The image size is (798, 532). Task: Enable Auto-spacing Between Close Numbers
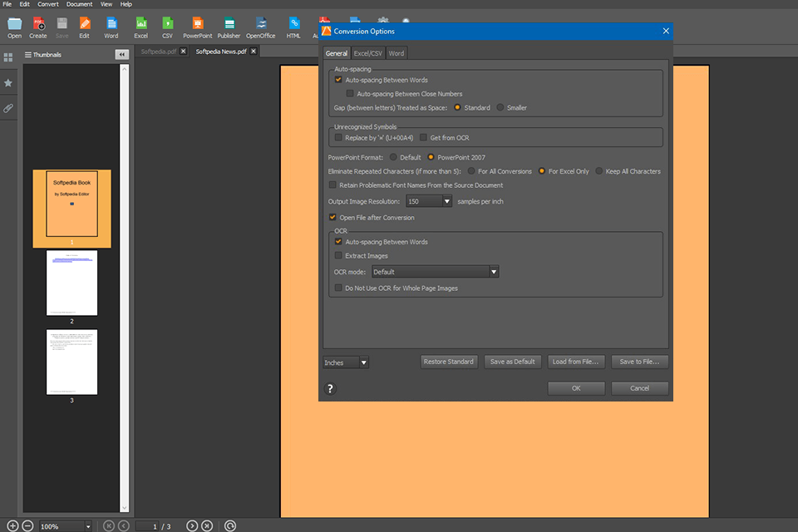pos(350,94)
